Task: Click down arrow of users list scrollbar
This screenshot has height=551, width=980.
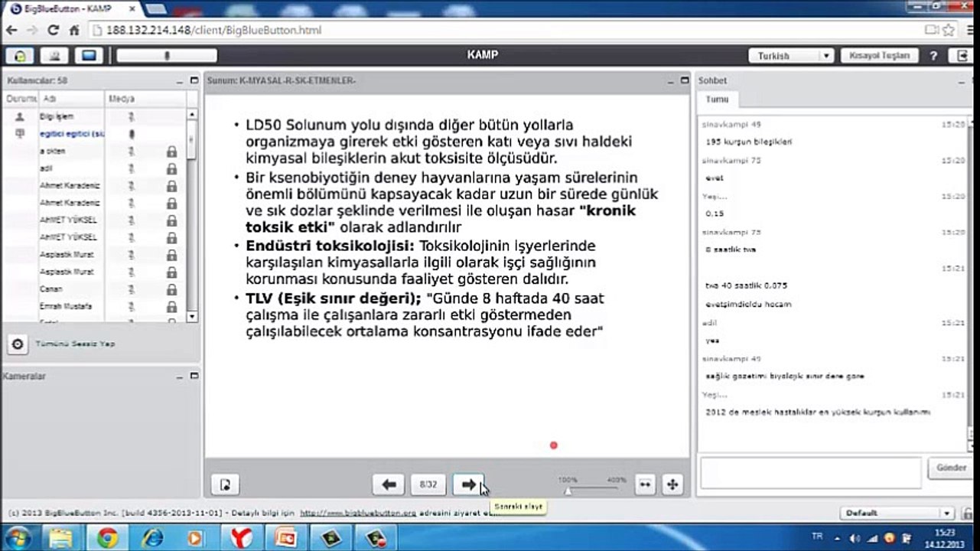Action: point(192,316)
